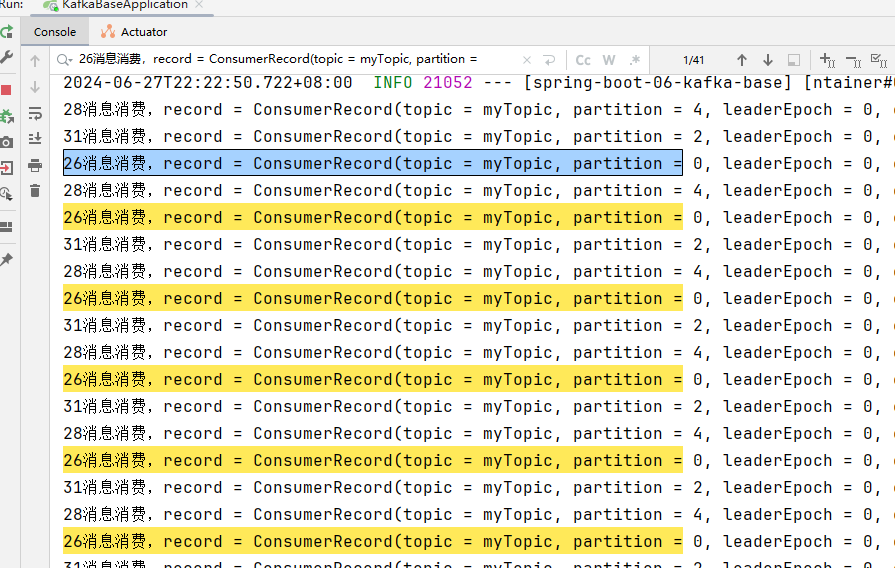Switch to the Actuator tab
The image size is (895, 568).
(134, 32)
